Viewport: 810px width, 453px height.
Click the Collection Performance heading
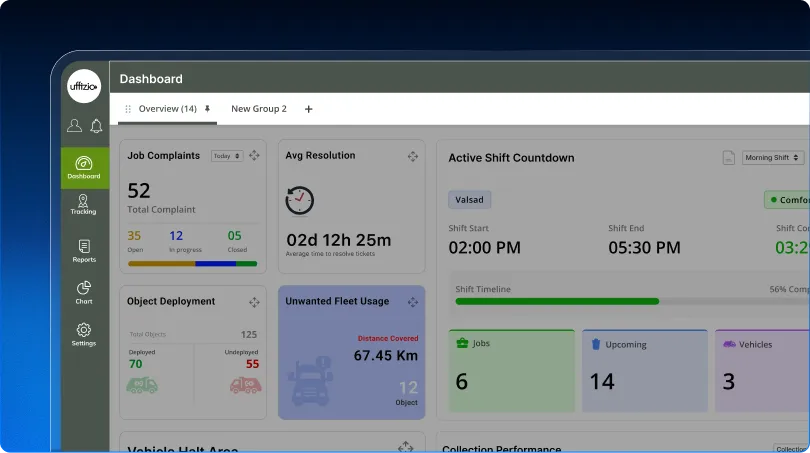502,449
